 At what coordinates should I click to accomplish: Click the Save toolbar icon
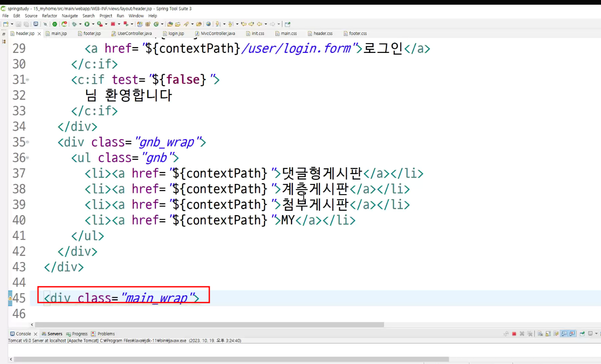(x=18, y=24)
